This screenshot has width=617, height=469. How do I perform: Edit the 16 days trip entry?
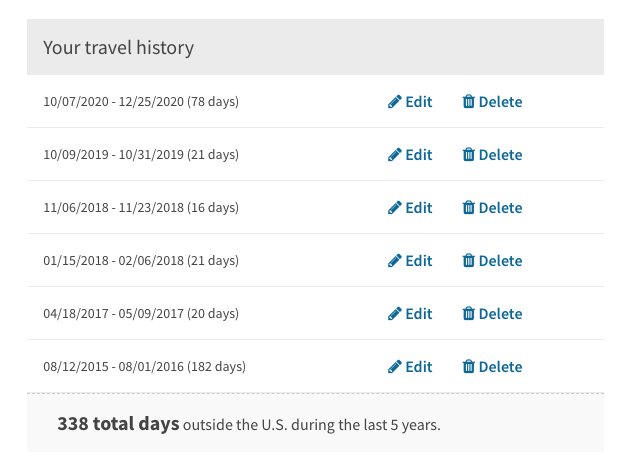[x=410, y=208]
